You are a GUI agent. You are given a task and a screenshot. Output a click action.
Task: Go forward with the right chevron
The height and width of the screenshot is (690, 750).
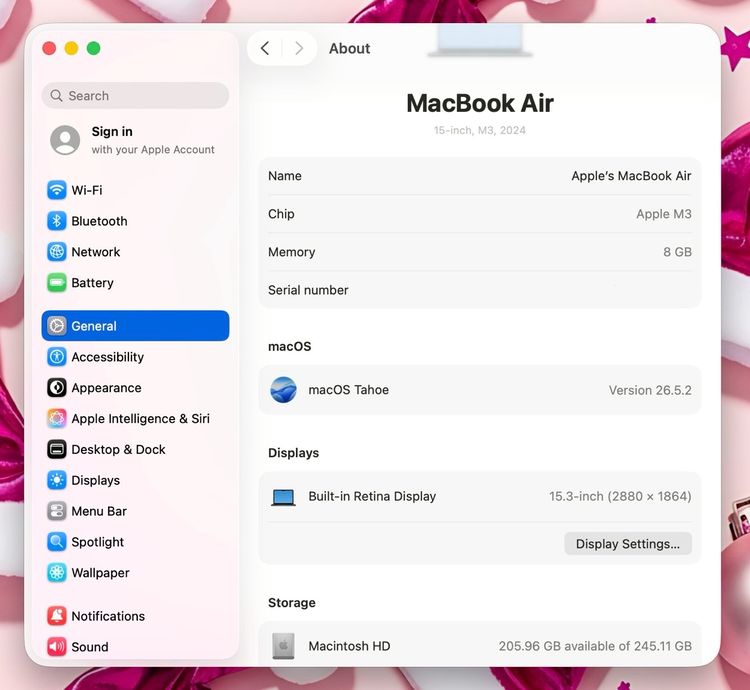[299, 48]
